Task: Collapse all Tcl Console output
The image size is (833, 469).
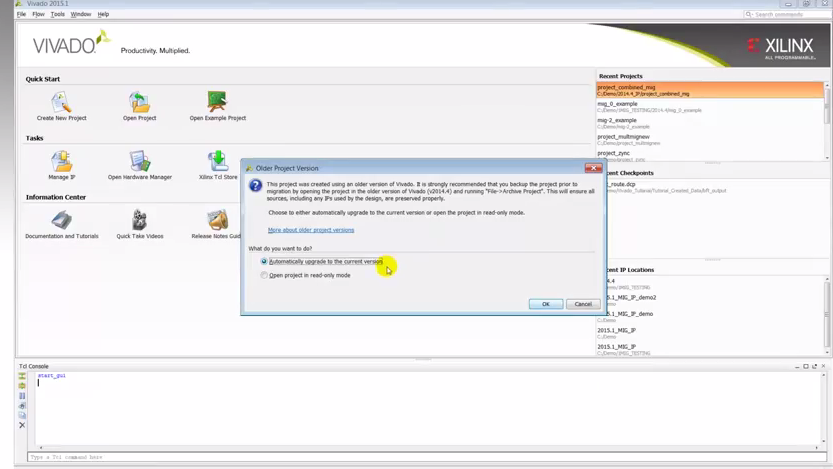Action: click(x=22, y=376)
